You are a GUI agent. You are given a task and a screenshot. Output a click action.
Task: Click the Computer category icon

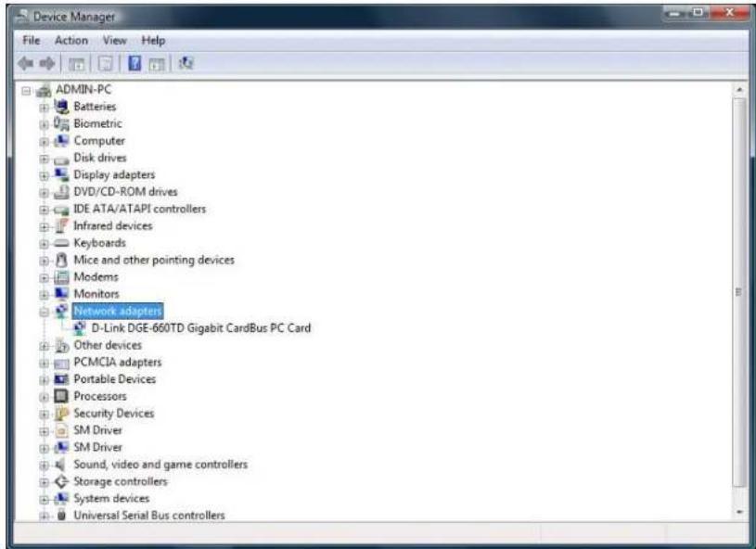[61, 141]
